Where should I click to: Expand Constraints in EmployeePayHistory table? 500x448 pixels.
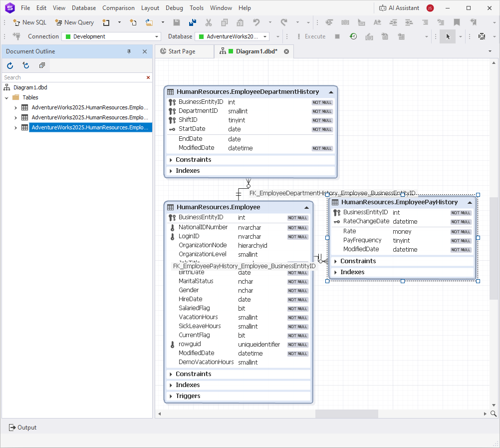tap(335, 261)
